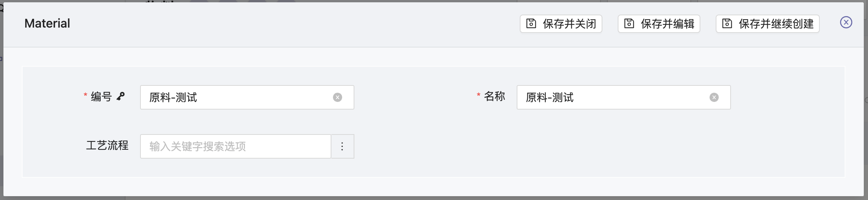The width and height of the screenshot is (868, 200).
Task: Click the red asterisk before 编号
Action: pos(85,95)
